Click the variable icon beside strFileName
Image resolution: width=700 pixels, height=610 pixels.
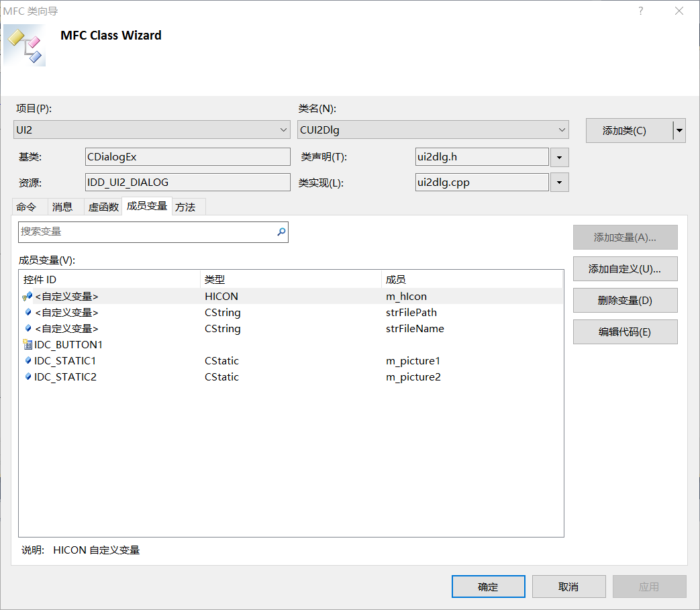tap(28, 328)
